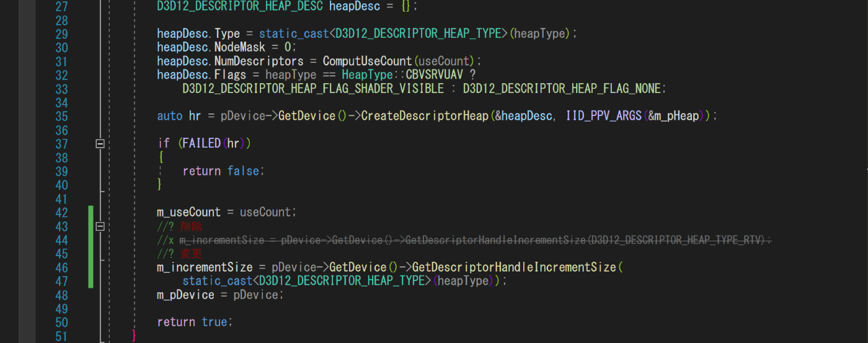Click static_cast on line 47
Image resolution: width=868 pixels, height=343 pixels.
(x=218, y=281)
